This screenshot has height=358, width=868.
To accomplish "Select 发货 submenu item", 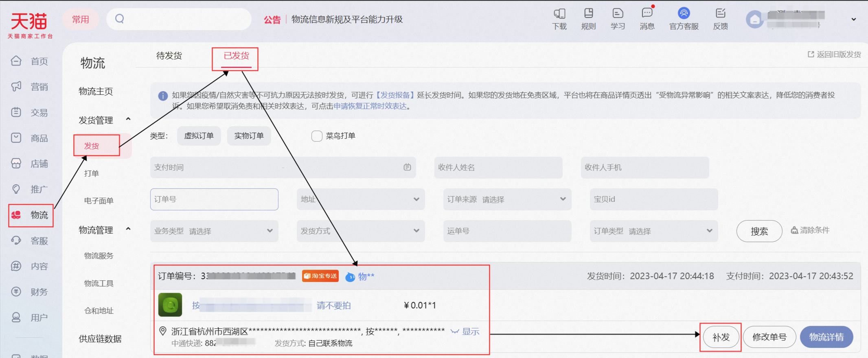I will click(x=92, y=146).
